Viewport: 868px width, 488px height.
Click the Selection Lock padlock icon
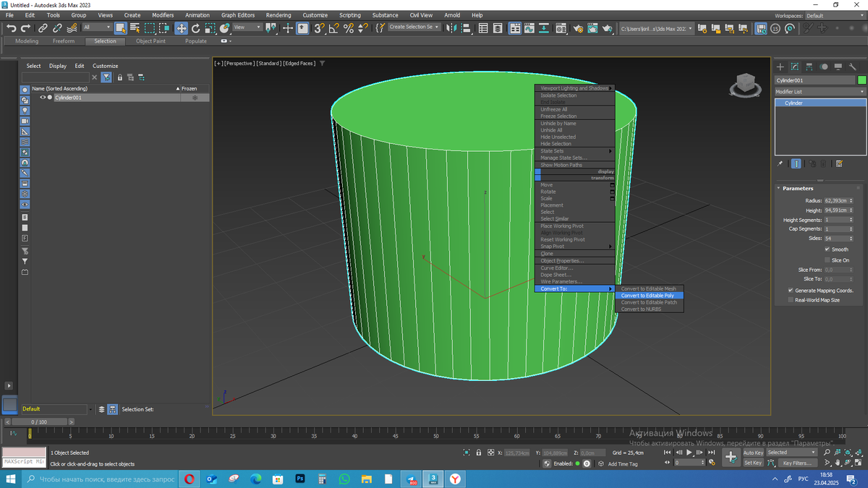478,453
